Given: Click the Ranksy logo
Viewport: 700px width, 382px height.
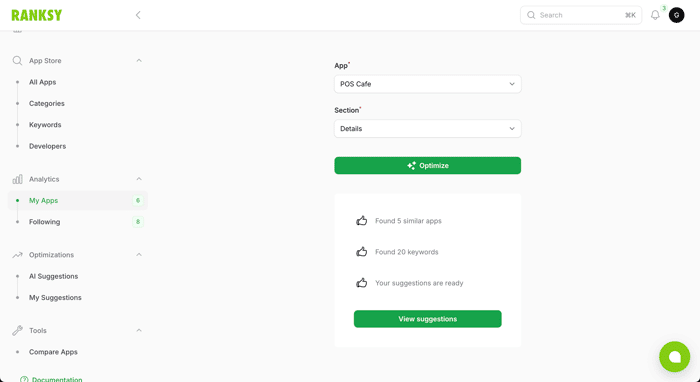Looking at the screenshot, I should (37, 15).
